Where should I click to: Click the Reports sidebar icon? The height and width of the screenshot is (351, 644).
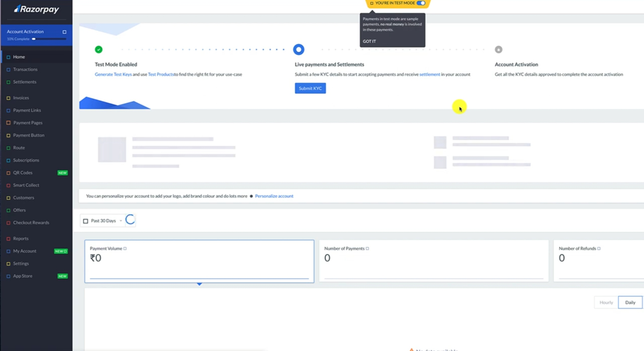(x=8, y=239)
